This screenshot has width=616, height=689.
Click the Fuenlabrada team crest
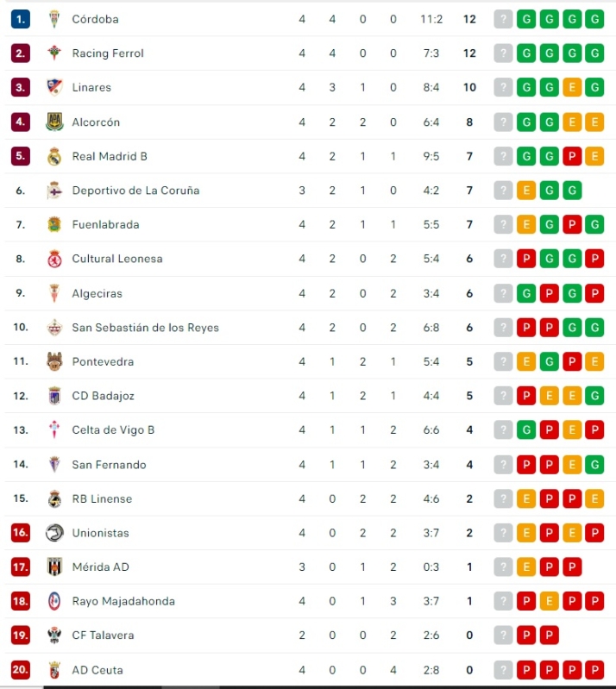55,225
